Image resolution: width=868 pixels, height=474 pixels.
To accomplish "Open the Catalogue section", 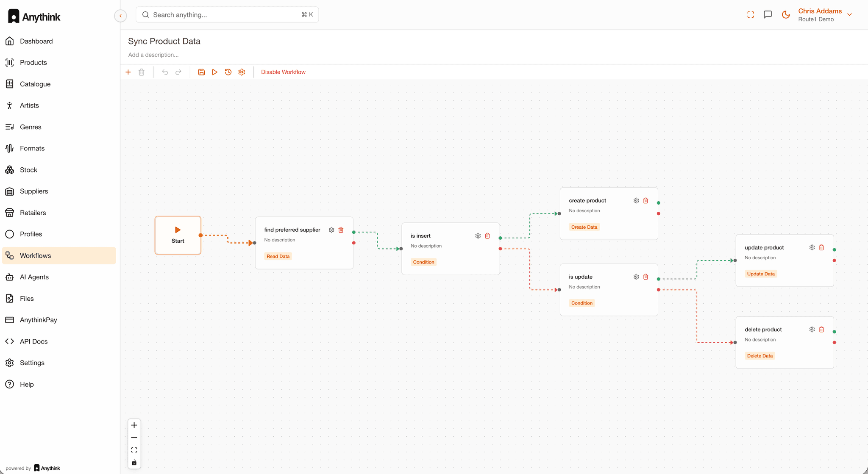I will pos(58,84).
